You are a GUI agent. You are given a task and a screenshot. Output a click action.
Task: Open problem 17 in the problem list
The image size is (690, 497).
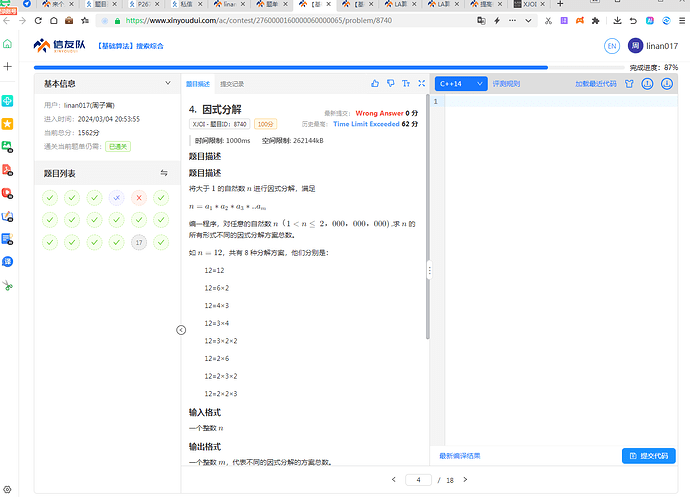tap(139, 242)
